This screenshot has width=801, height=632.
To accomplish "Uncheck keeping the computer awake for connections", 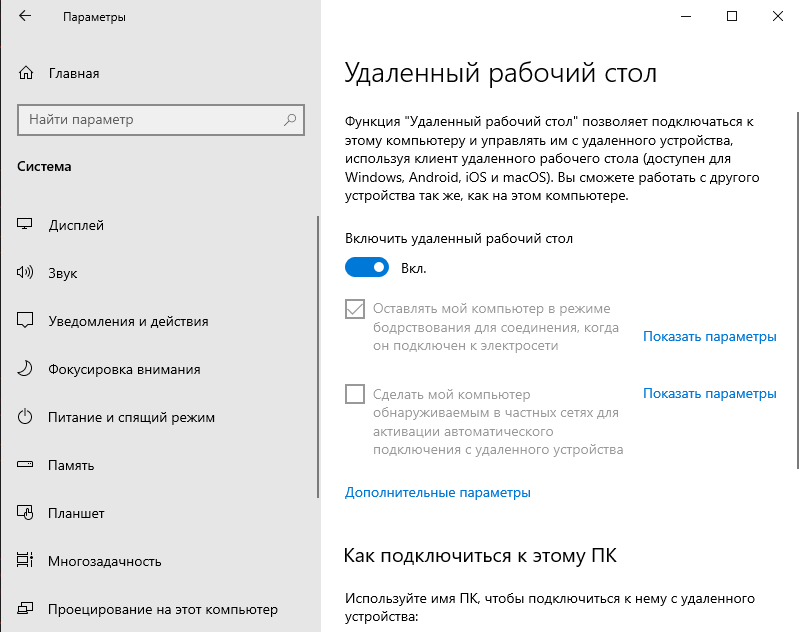I will coord(354,310).
